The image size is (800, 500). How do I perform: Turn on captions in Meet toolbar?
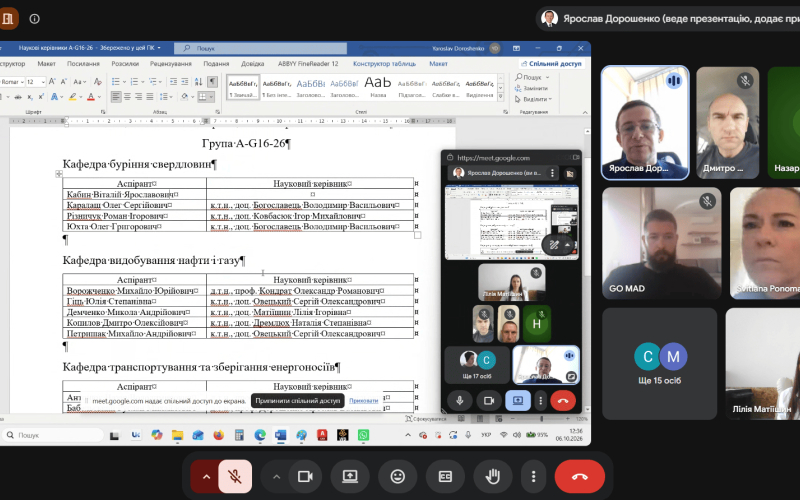445,477
